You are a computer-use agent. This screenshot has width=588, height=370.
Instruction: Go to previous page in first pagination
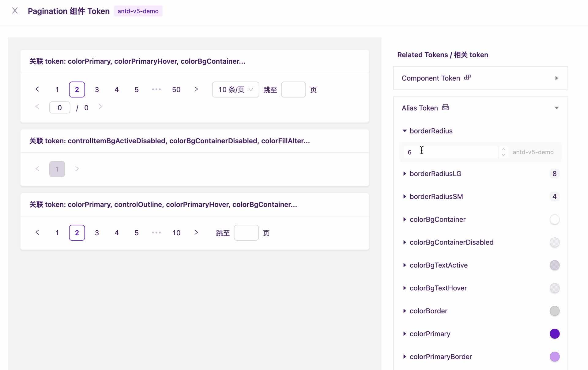pos(37,89)
